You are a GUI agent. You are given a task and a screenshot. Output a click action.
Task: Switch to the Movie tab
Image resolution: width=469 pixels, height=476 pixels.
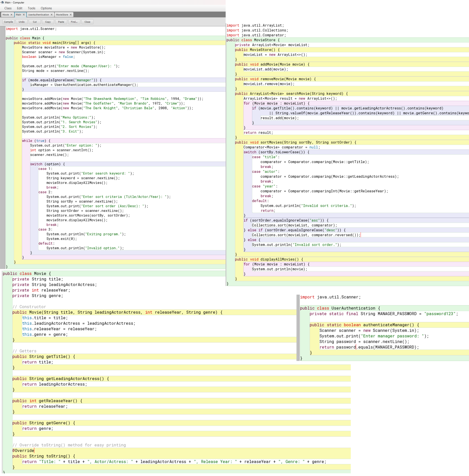coord(5,14)
